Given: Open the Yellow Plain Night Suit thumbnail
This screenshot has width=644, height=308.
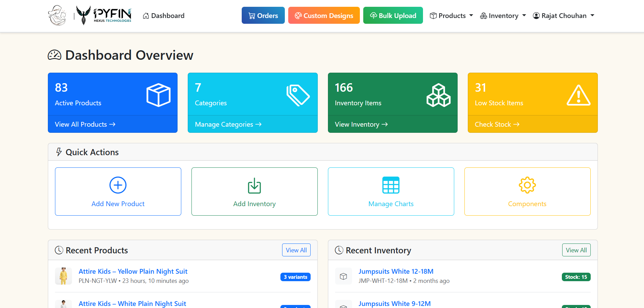Looking at the screenshot, I should click(63, 276).
